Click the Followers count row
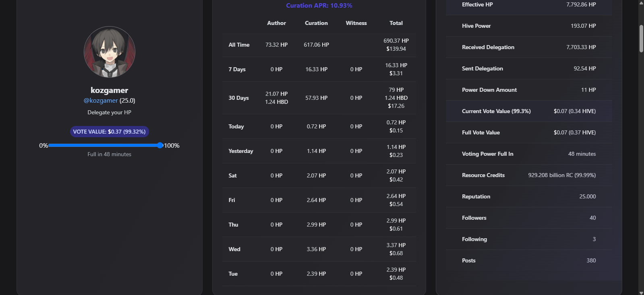This screenshot has width=644, height=295. coord(528,218)
